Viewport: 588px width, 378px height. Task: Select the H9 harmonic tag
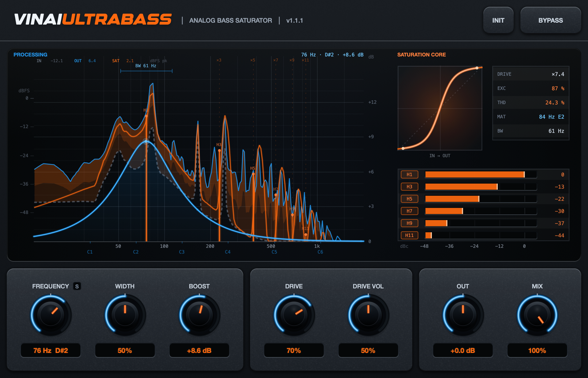410,223
